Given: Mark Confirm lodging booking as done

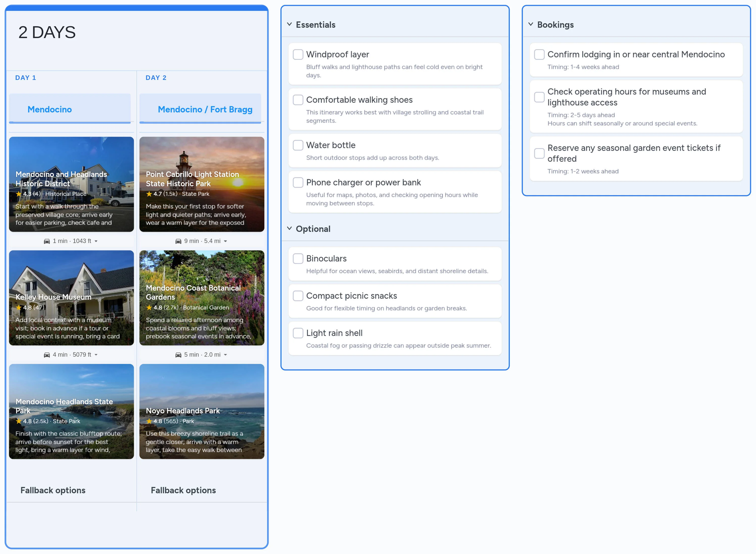Looking at the screenshot, I should click(539, 54).
